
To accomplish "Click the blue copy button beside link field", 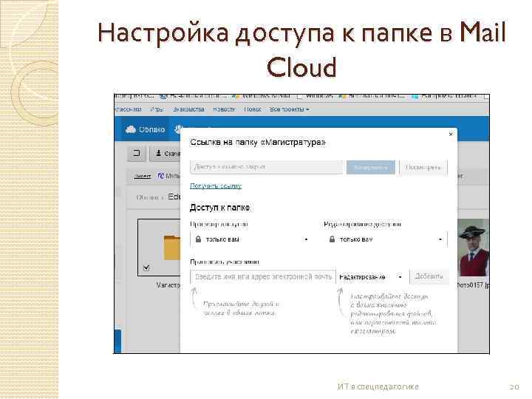I will coord(370,167).
